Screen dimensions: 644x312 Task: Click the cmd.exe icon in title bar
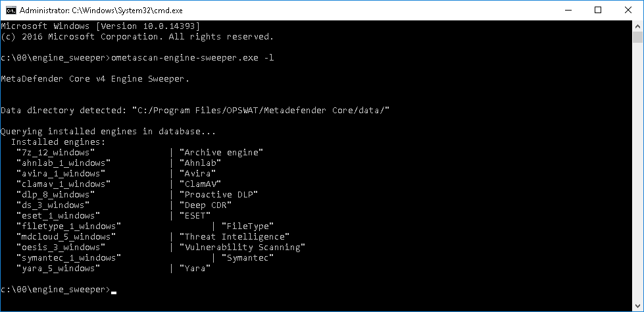11,11
